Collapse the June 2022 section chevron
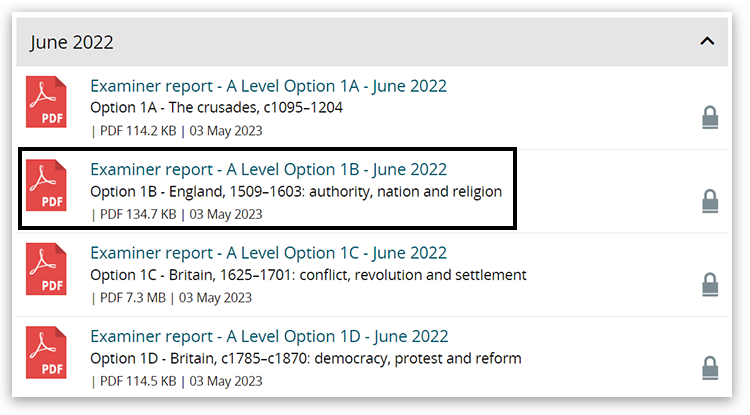Viewport: 750px width, 415px height. 707,42
